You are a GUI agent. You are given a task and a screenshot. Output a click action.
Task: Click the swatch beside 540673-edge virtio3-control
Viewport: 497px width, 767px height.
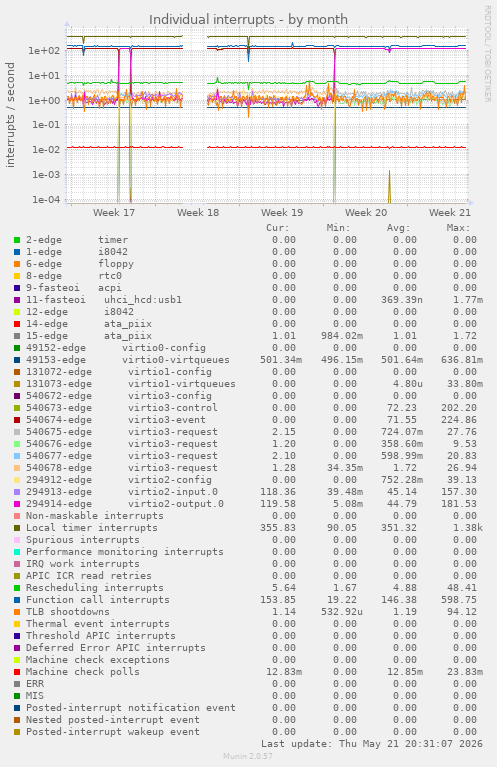[x=17, y=408]
